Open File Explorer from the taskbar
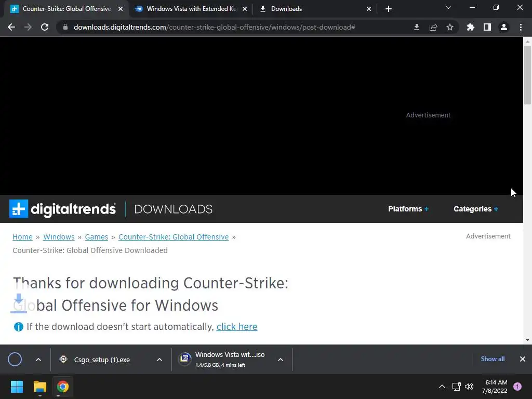Image resolution: width=532 pixels, height=399 pixels. (x=39, y=387)
